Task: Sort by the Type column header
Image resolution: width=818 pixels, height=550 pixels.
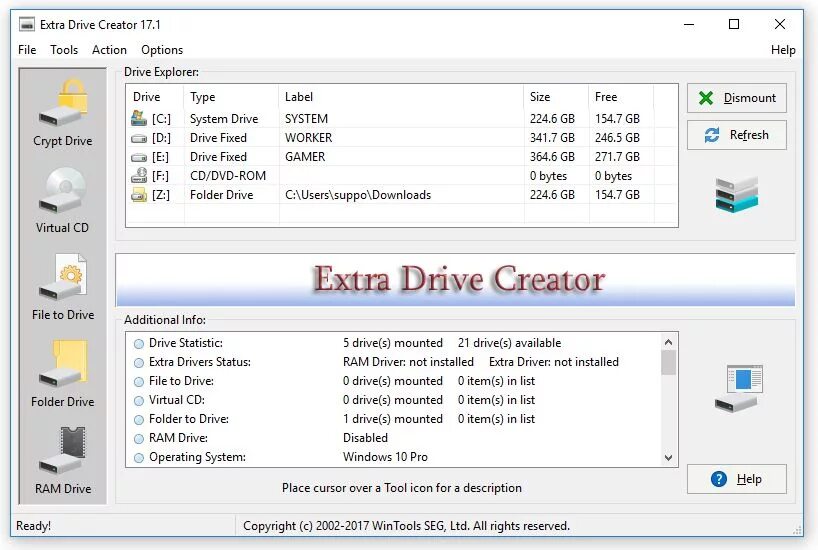Action: tap(231, 97)
